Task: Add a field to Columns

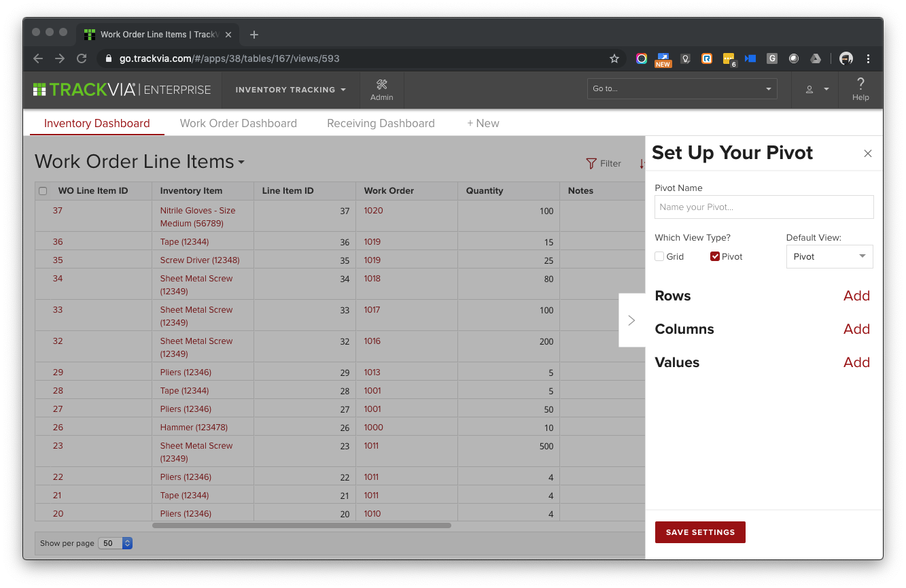Action: click(856, 329)
